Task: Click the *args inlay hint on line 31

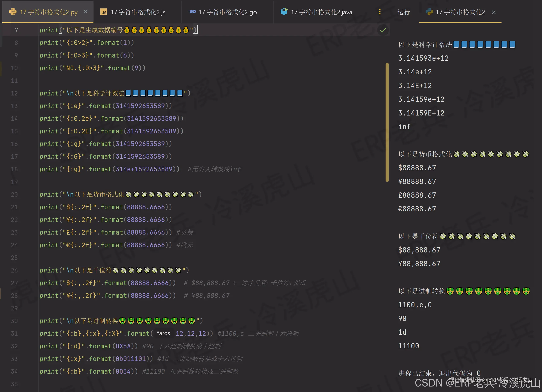Action: [164, 333]
